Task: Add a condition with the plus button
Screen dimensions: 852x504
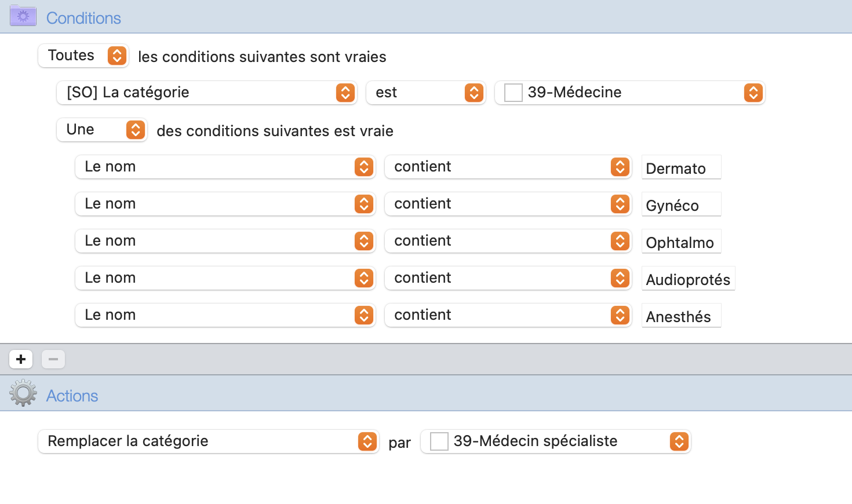Action: [x=21, y=359]
